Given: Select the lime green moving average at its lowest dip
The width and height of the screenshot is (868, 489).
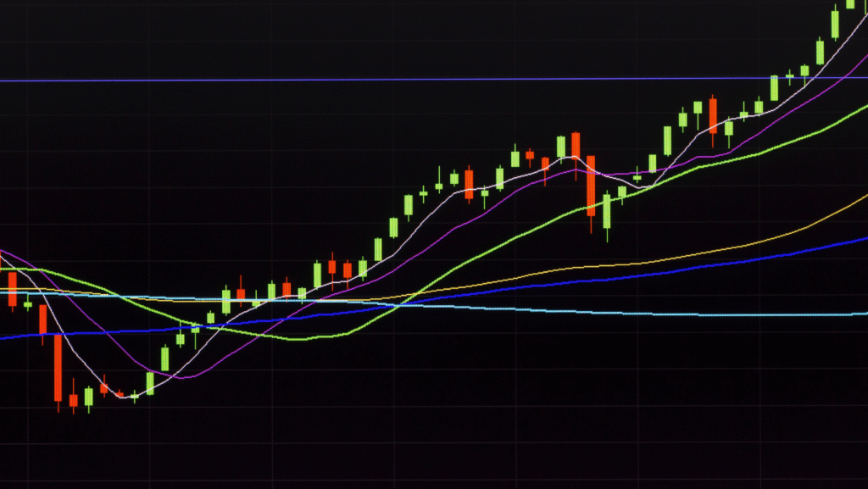Looking at the screenshot, I should pyautogui.click(x=297, y=339).
